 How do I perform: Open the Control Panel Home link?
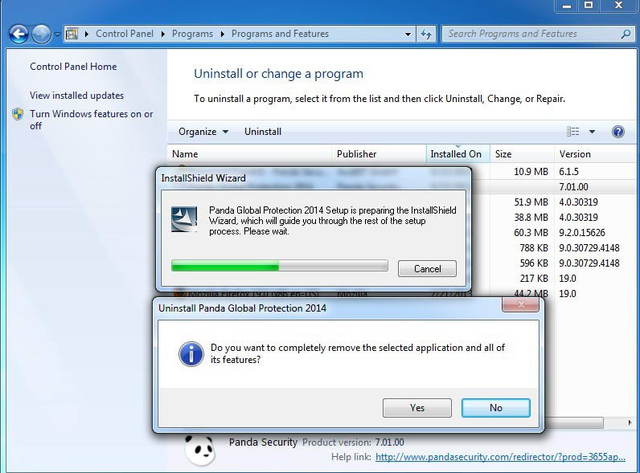point(73,67)
